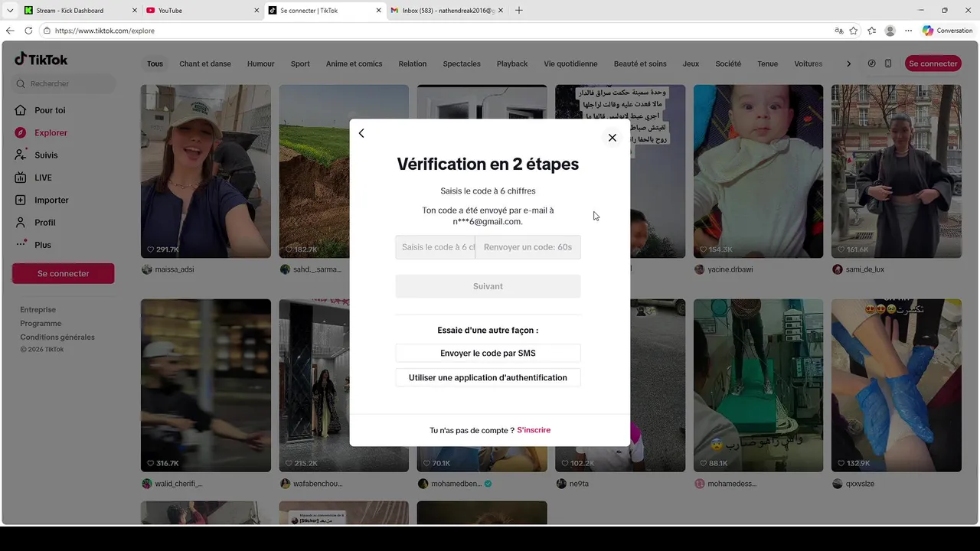Click the TikTok logo
Viewport: 980px width, 551px height.
coord(41,60)
